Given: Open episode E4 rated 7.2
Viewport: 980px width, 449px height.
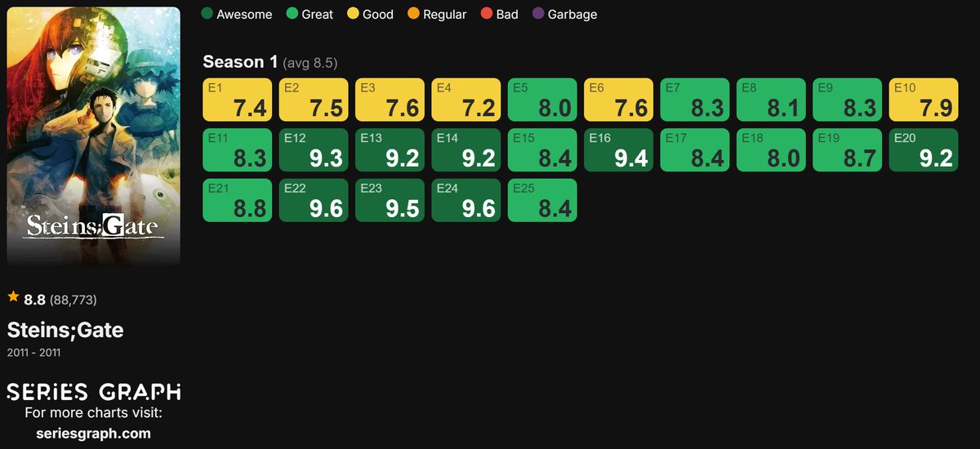Looking at the screenshot, I should [466, 100].
